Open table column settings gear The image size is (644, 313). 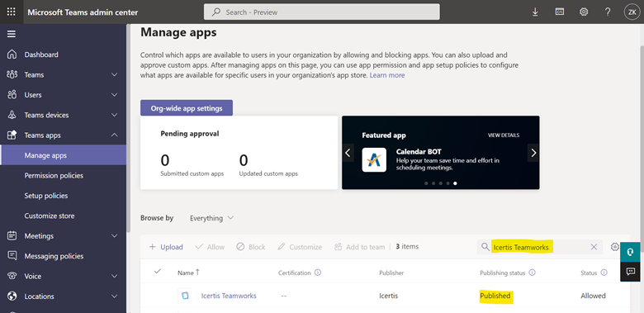tap(615, 247)
